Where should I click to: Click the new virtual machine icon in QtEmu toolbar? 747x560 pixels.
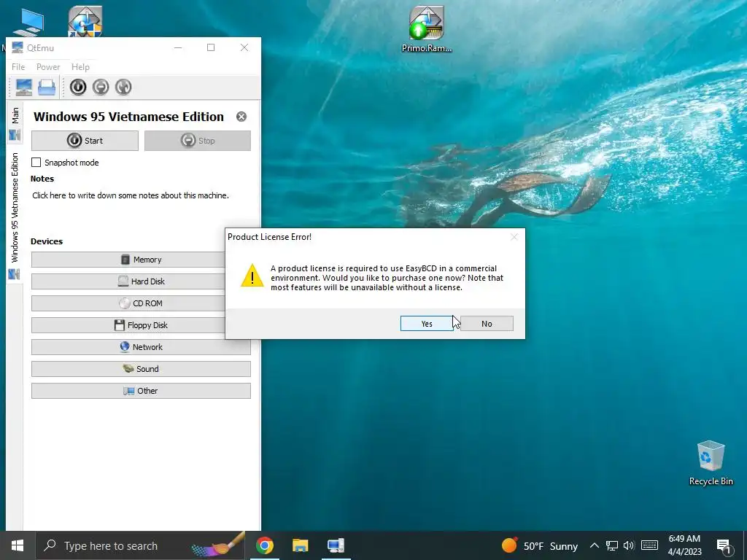(24, 87)
